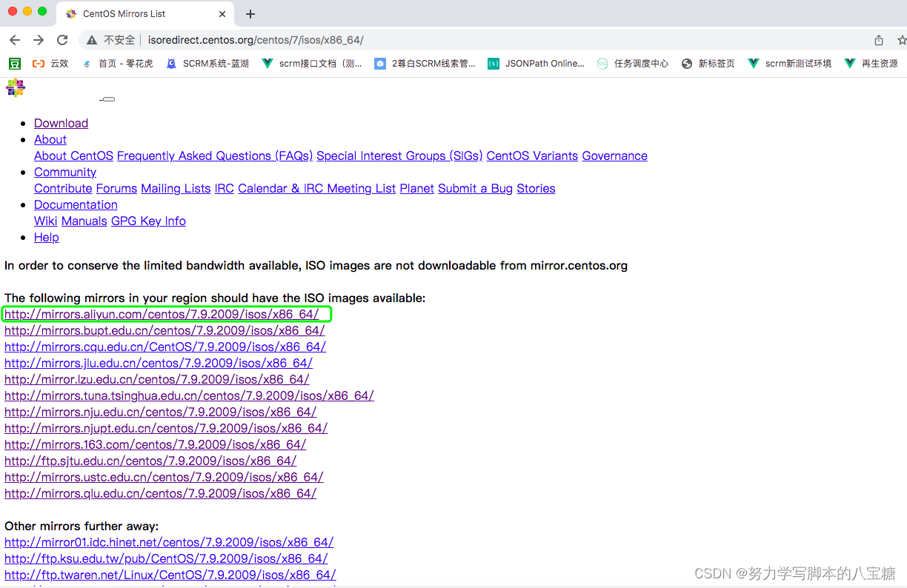
Task: Open the 再生资源 bookmark
Action: pos(871,64)
